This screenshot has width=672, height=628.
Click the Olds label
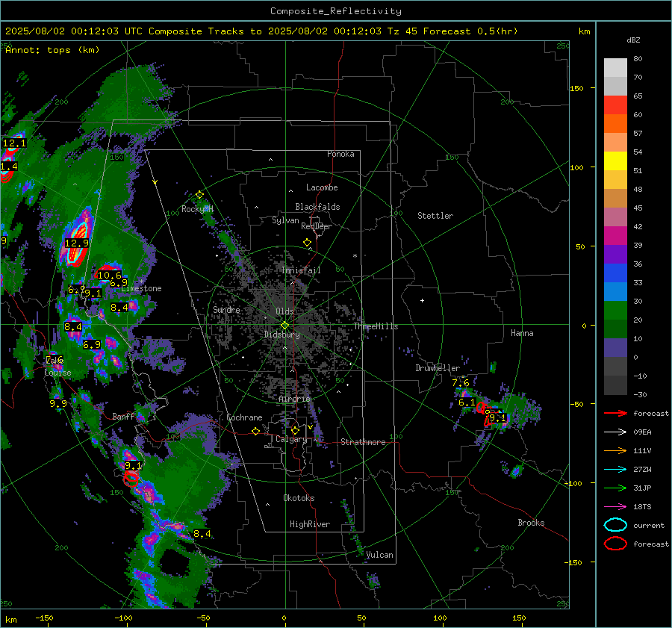(284, 311)
